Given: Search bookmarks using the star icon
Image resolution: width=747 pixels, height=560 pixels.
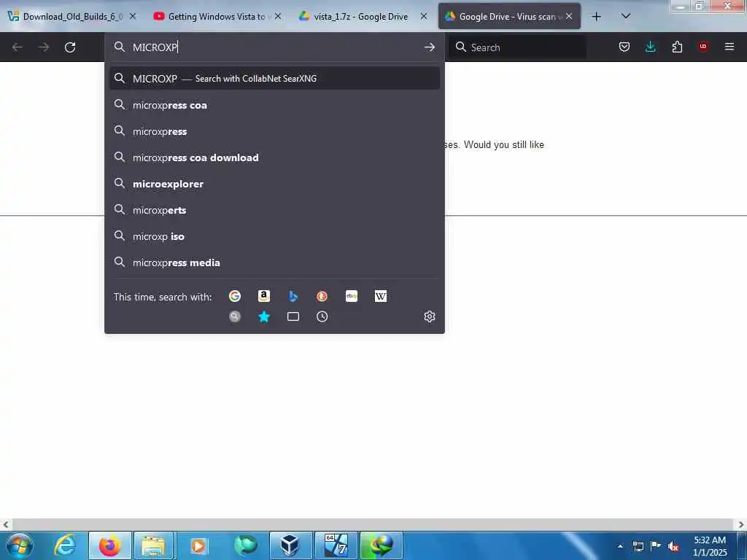Looking at the screenshot, I should pos(264,316).
